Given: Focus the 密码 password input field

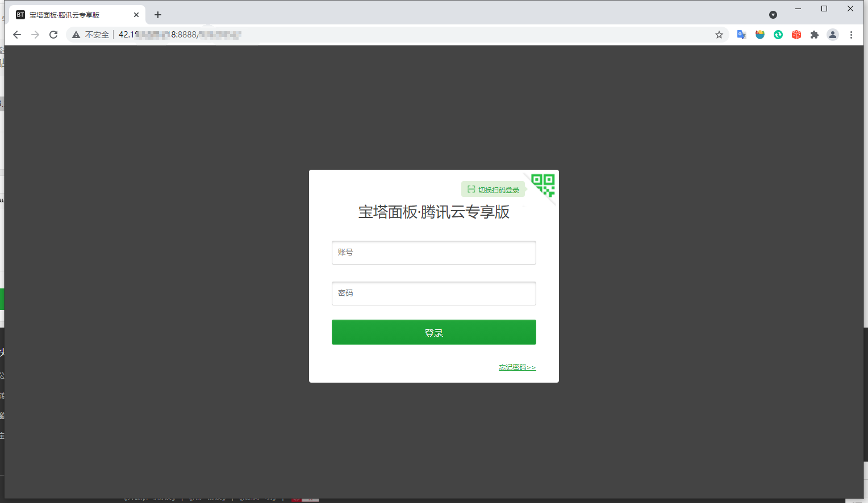Looking at the screenshot, I should tap(434, 294).
